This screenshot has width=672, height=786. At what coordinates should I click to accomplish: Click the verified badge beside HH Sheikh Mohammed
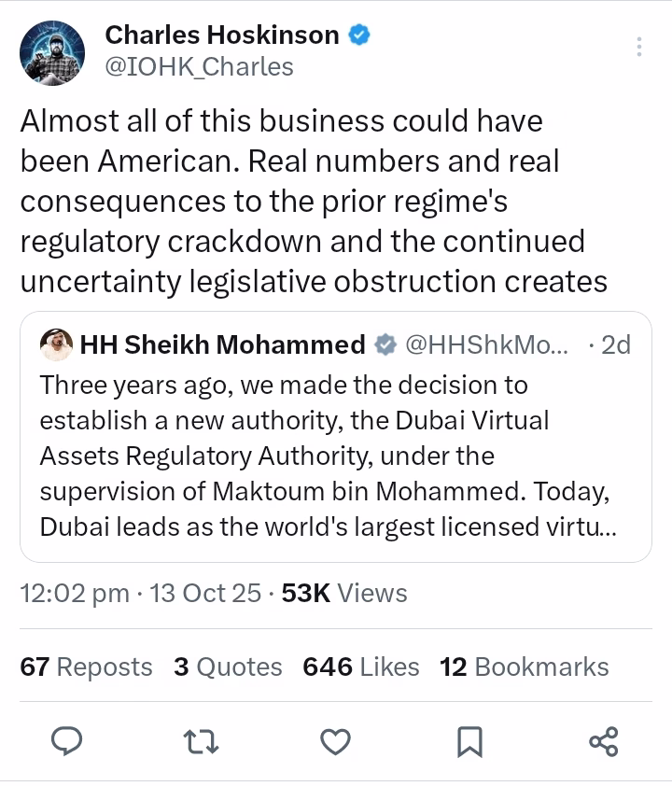[385, 345]
